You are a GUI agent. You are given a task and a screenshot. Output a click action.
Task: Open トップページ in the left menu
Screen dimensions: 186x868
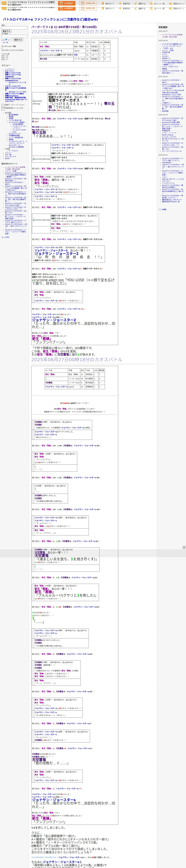click(x=10, y=69)
